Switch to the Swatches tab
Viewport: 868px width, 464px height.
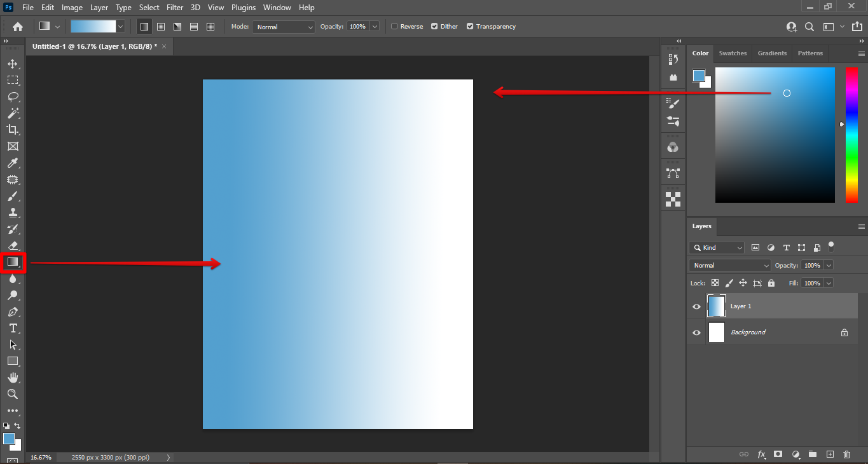coord(733,53)
